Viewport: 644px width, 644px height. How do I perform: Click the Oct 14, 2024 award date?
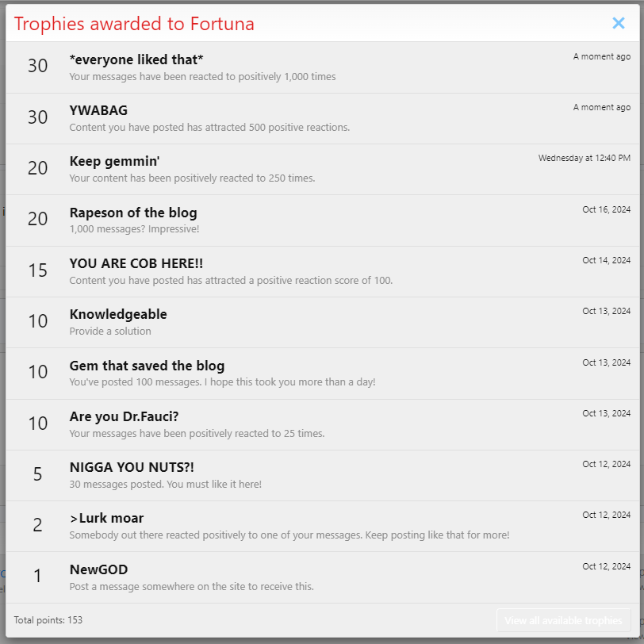point(606,260)
